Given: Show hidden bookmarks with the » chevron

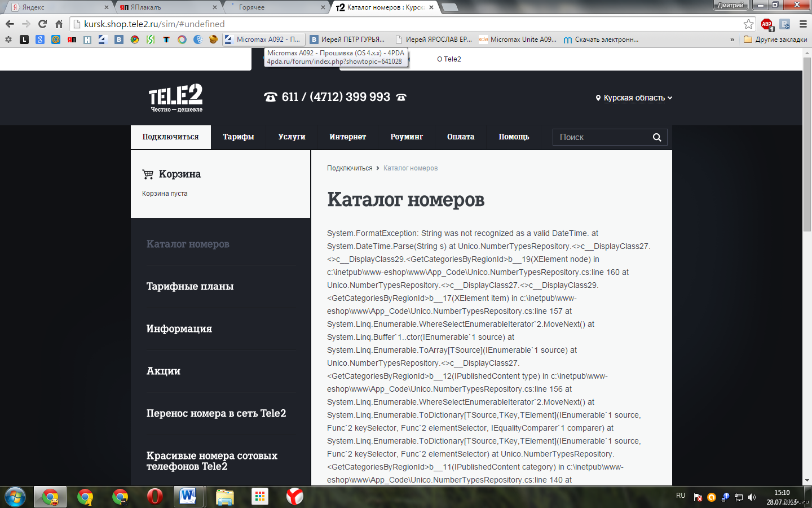Looking at the screenshot, I should pos(732,40).
